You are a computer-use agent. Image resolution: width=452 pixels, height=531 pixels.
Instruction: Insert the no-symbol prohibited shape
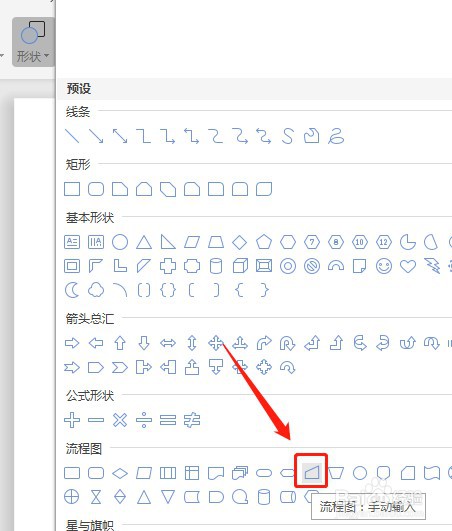coord(312,266)
